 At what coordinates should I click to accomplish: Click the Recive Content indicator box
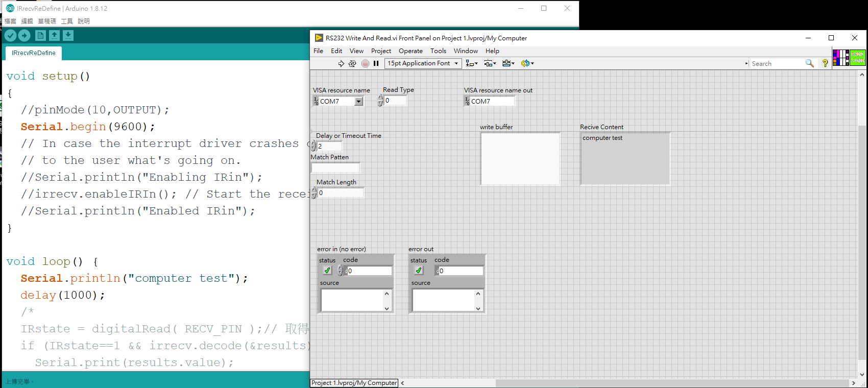[x=625, y=158]
